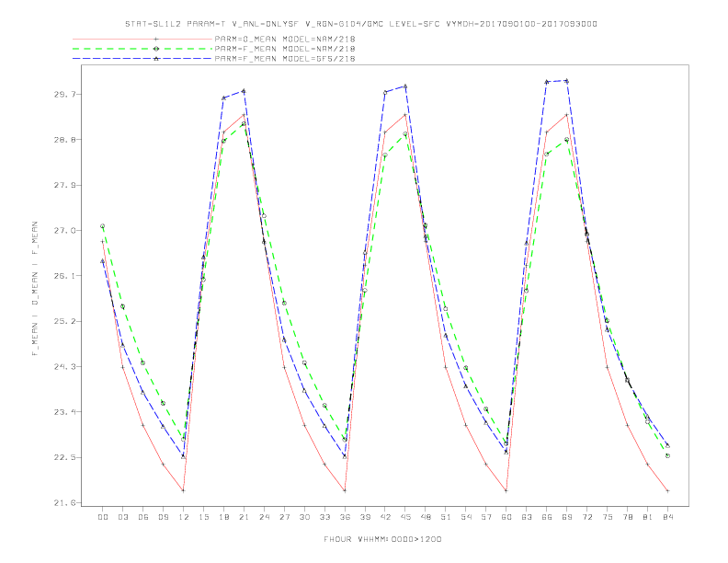Viewport: 728px width, 563px height.
Task: Click x-axis forecast hour label 36
Action: 345,517
